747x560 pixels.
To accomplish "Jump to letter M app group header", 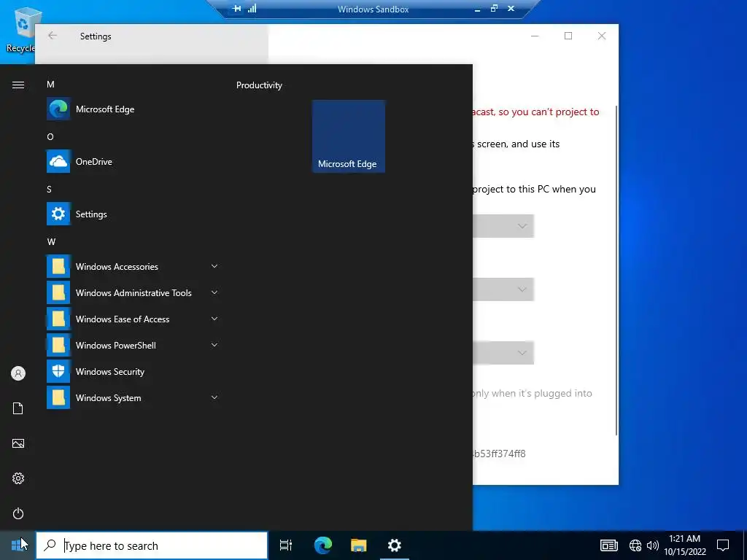I will (50, 85).
